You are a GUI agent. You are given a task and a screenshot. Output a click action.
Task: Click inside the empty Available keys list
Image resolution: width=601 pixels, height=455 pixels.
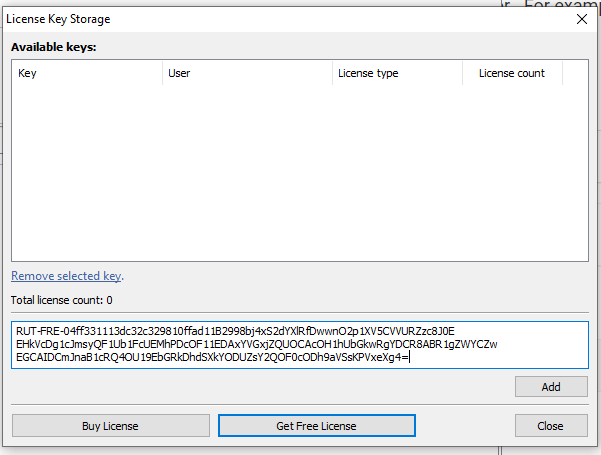pos(300,170)
